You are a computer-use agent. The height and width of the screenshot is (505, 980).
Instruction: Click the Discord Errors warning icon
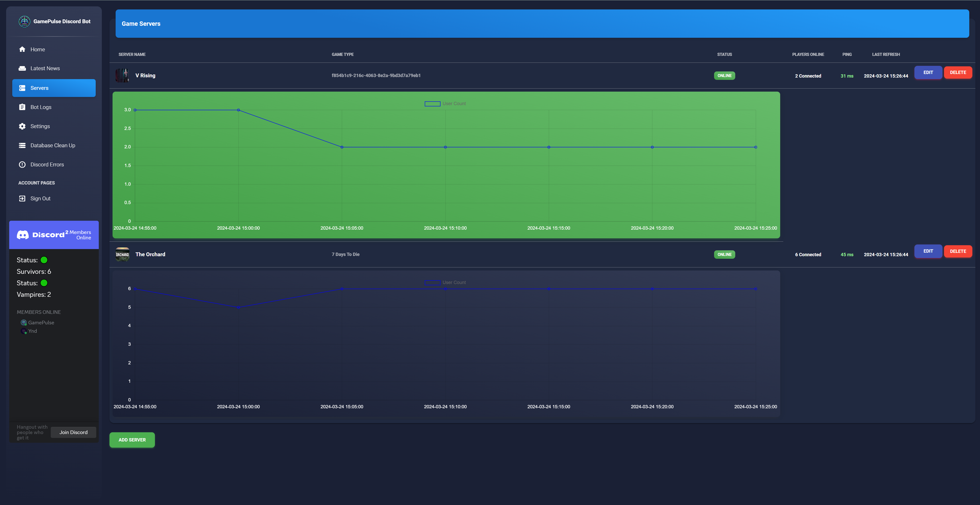(22, 165)
